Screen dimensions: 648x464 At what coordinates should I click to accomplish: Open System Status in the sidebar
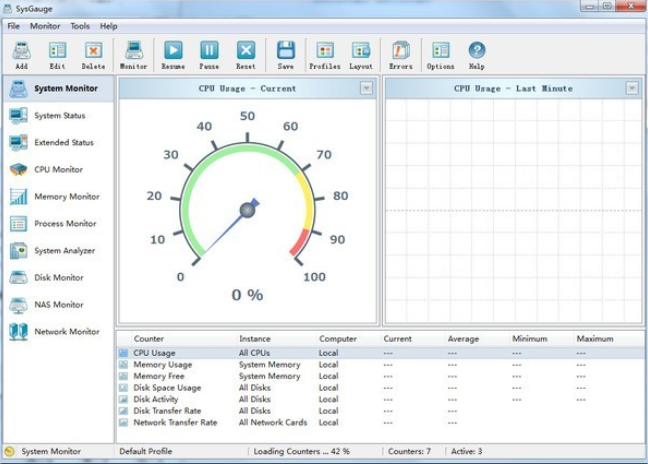[59, 116]
